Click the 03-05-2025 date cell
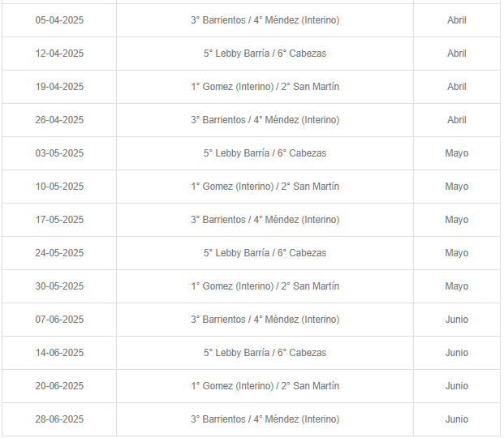 [x=59, y=153]
